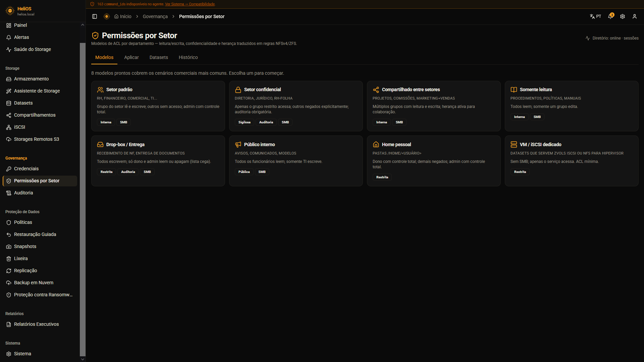Choose the Somente leitura model card
Screen dimensions: 644x362
point(572,106)
